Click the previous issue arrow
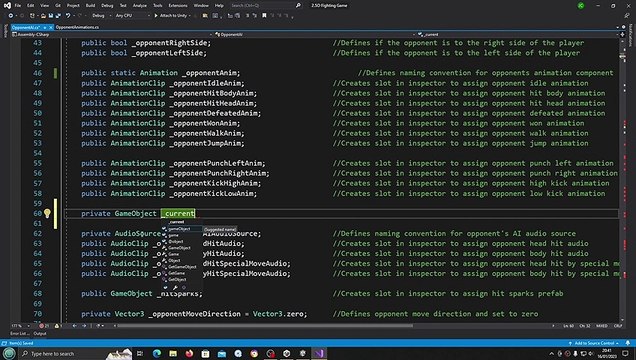The image size is (636, 360). click(x=75, y=326)
